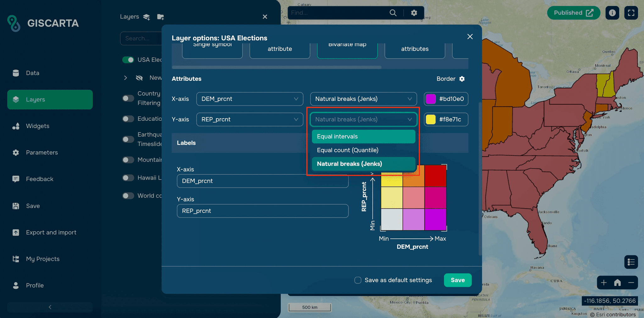Image resolution: width=644 pixels, height=318 pixels.
Task: Check Save as default settings
Action: coord(358,280)
